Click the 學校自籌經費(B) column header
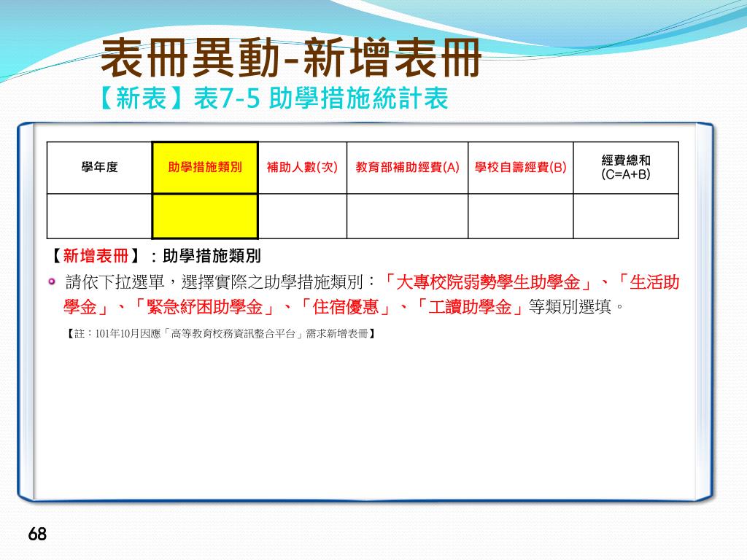 [x=521, y=168]
